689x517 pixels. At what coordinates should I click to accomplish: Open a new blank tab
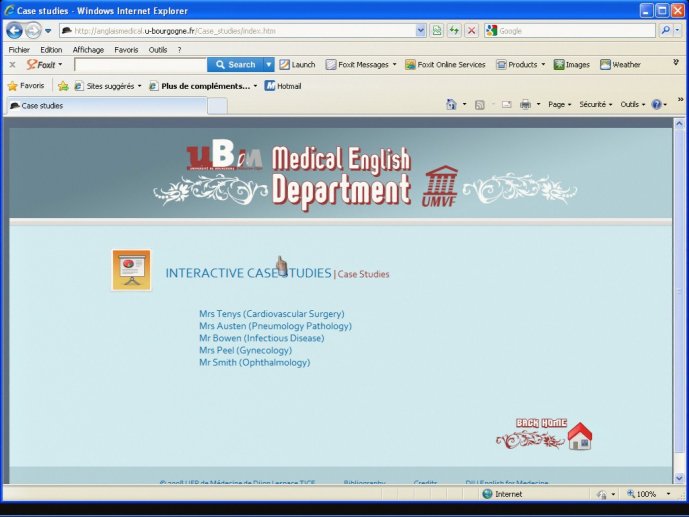click(217, 106)
